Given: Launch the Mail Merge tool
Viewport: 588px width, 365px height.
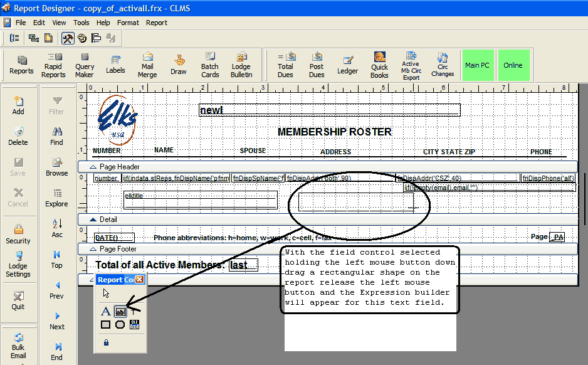Looking at the screenshot, I should [x=147, y=65].
